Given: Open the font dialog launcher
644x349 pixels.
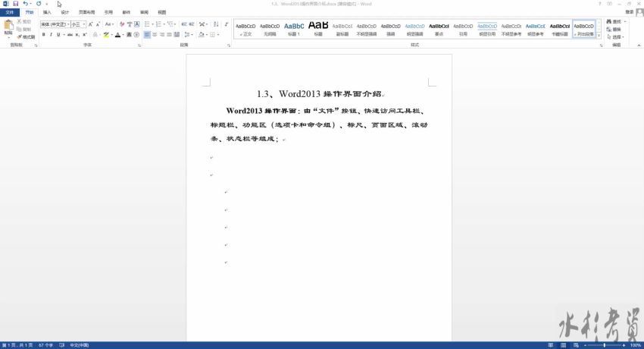Looking at the screenshot, I should tap(139, 46).
